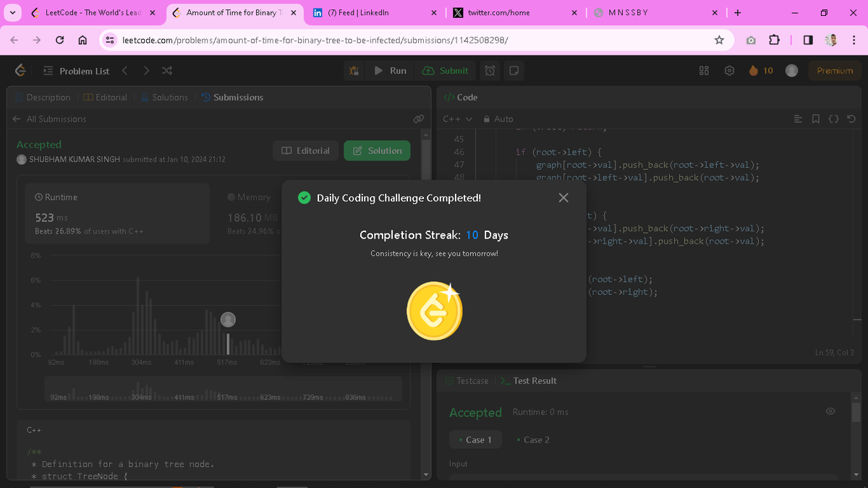The image size is (868, 488).
Task: Open the C++ language dropdown
Action: pyautogui.click(x=457, y=119)
